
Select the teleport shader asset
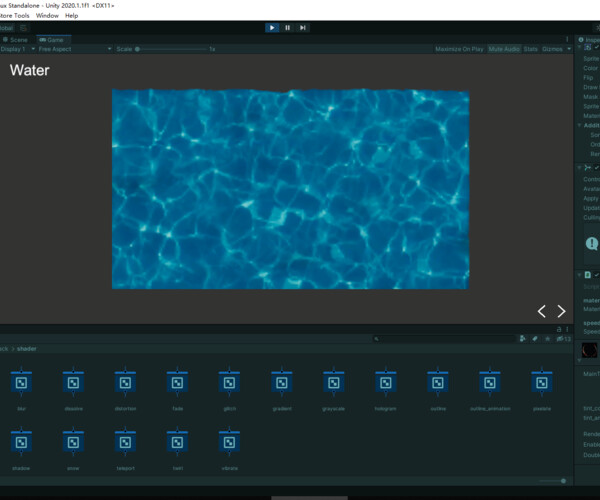click(x=126, y=448)
